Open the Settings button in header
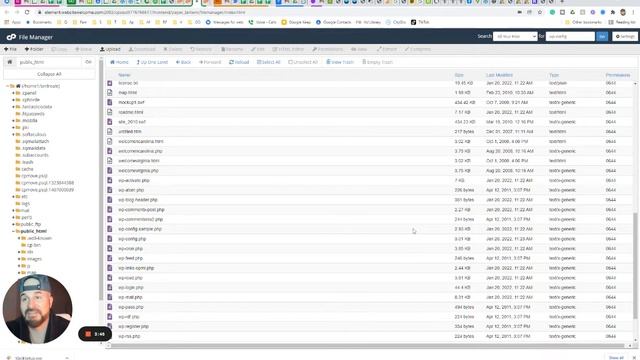Image resolution: width=640 pixels, height=360 pixels. point(625,37)
